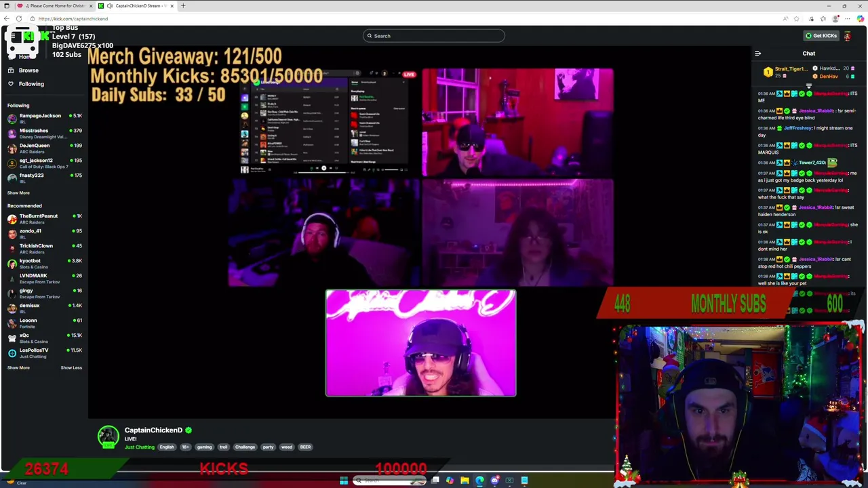Click the Following heart icon
This screenshot has width=868, height=488.
[11, 84]
